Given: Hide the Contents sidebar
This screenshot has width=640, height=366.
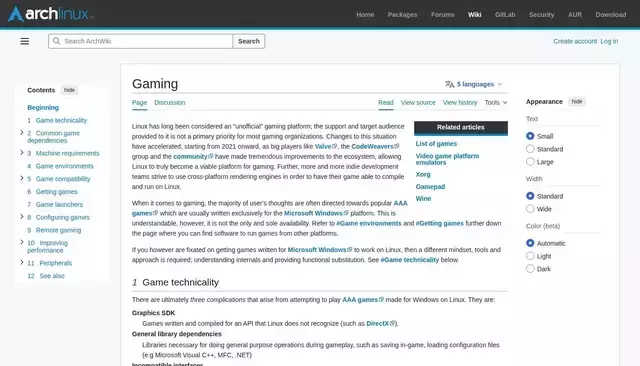Looking at the screenshot, I should pyautogui.click(x=69, y=90).
